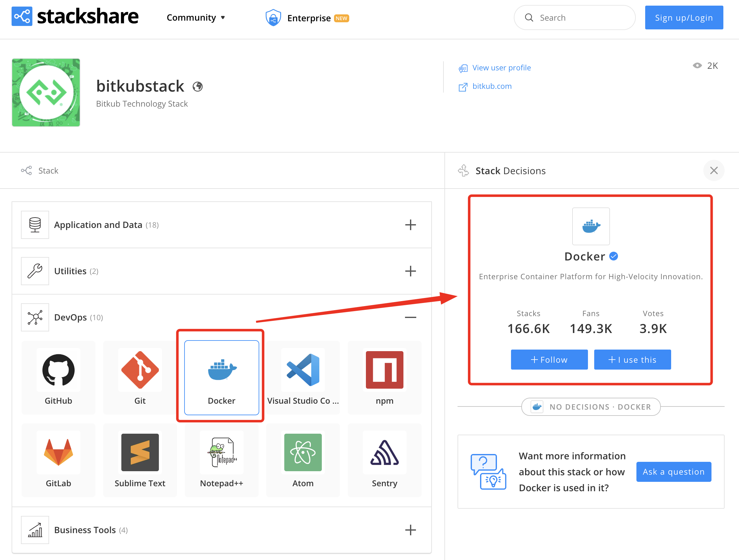Select the Sentry tool icon
Viewport: 739px width, 560px height.
(x=384, y=452)
